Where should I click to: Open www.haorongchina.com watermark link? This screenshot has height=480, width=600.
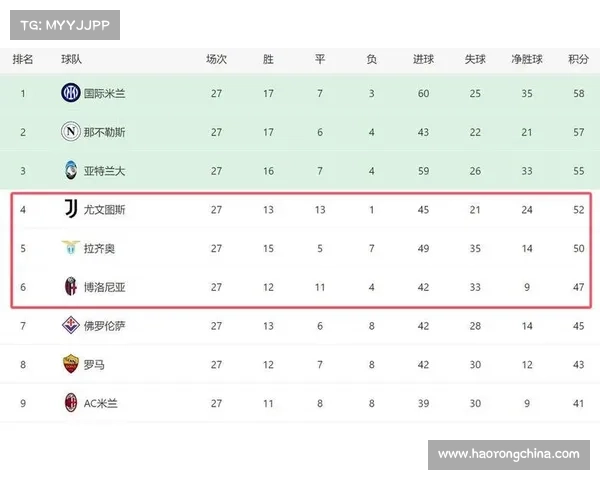click(x=509, y=455)
